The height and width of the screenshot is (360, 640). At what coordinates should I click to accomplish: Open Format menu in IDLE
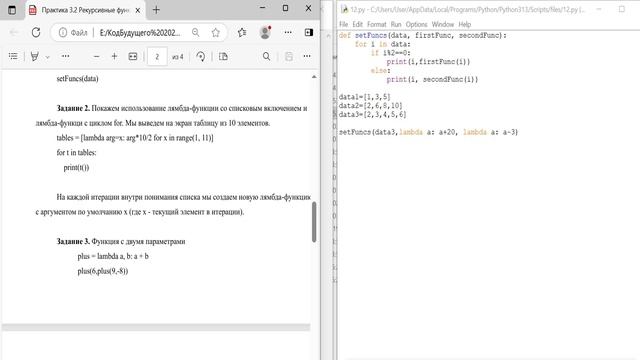tap(376, 24)
